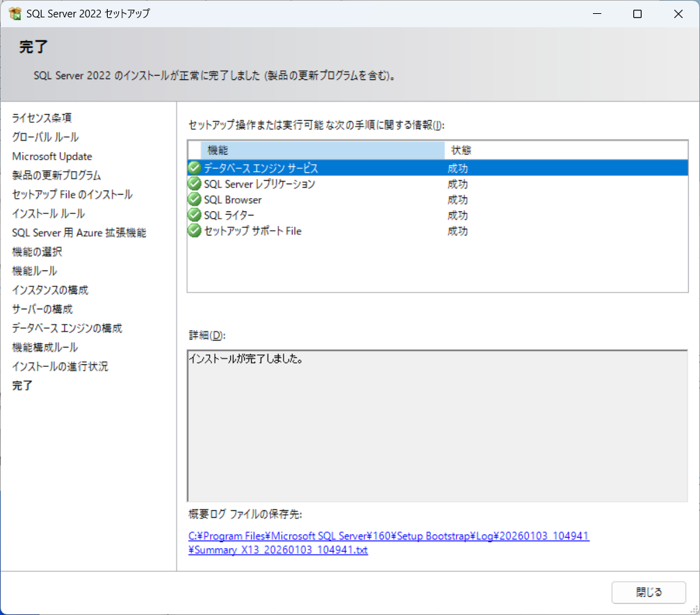Click the green checkmark beside SQL Server レプリケーション

pyautogui.click(x=195, y=184)
